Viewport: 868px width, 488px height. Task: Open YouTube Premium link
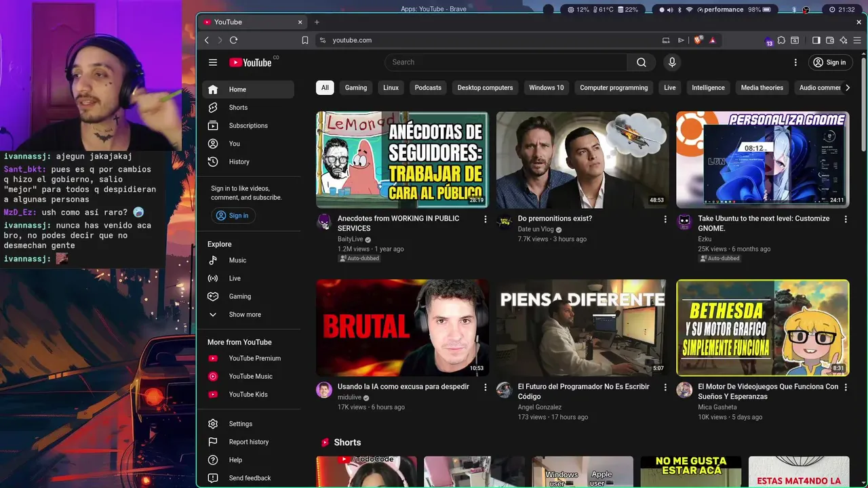(248, 358)
